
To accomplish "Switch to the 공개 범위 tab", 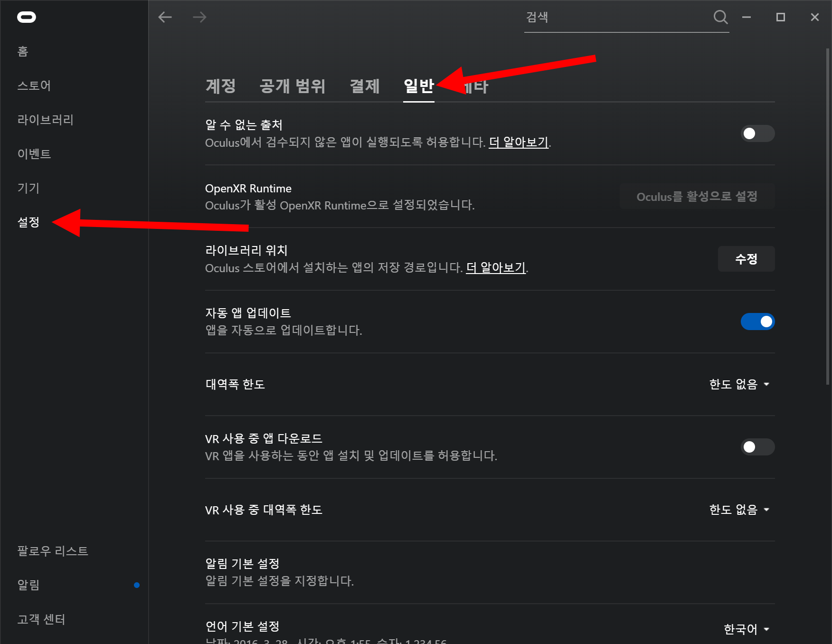I will pos(293,86).
